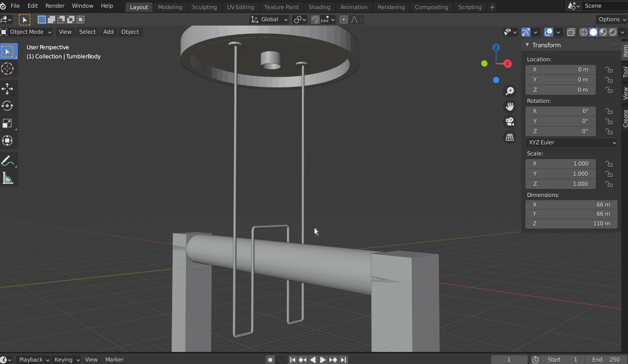The width and height of the screenshot is (628, 364).
Task: Add a new workspace with plus
Action: pos(492,7)
